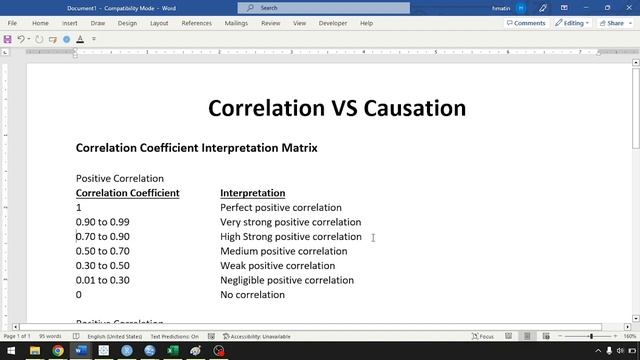Switch to the References tab

coord(196,23)
